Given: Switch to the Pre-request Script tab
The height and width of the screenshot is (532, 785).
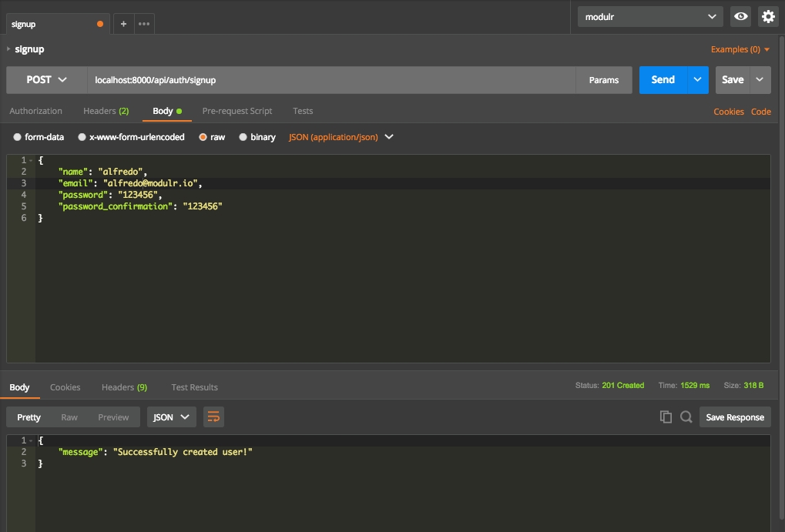Looking at the screenshot, I should click(237, 111).
